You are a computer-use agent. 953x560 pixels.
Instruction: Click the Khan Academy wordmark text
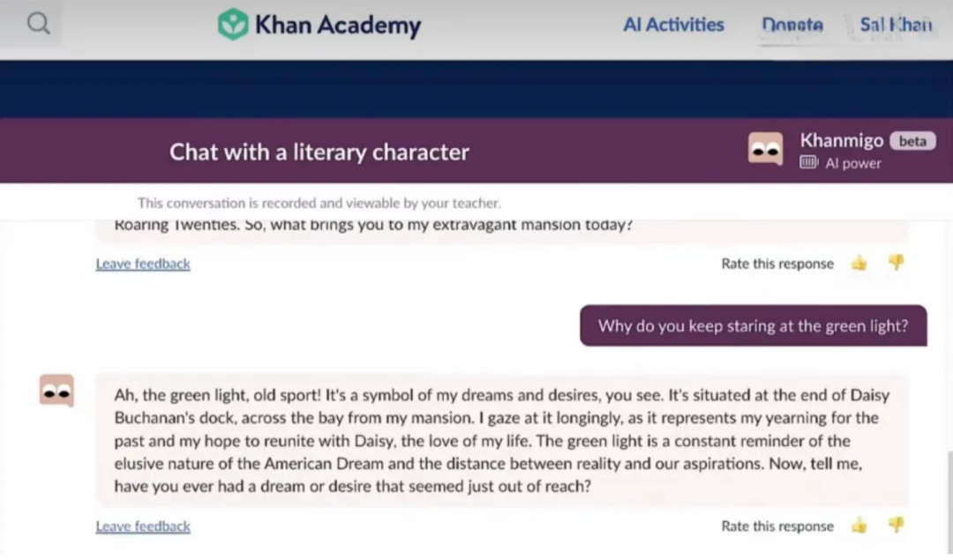[338, 25]
